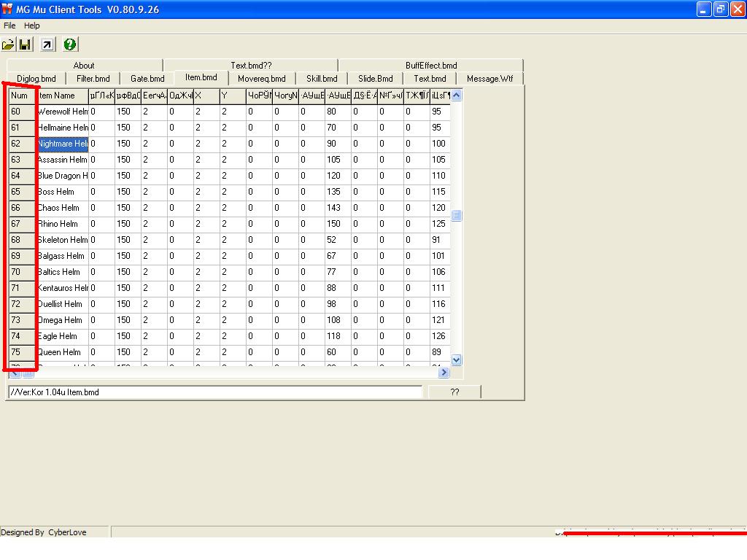Open the File menu
The image size is (747, 560).
pos(9,26)
